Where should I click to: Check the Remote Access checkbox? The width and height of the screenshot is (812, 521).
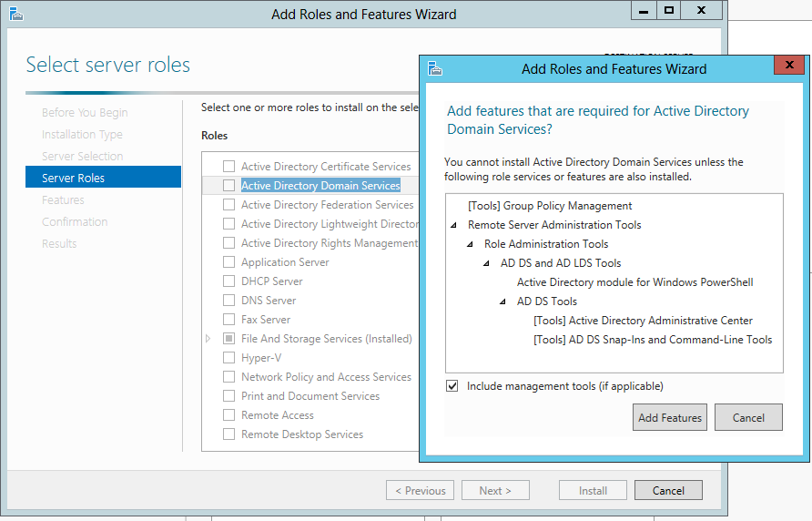coord(228,415)
